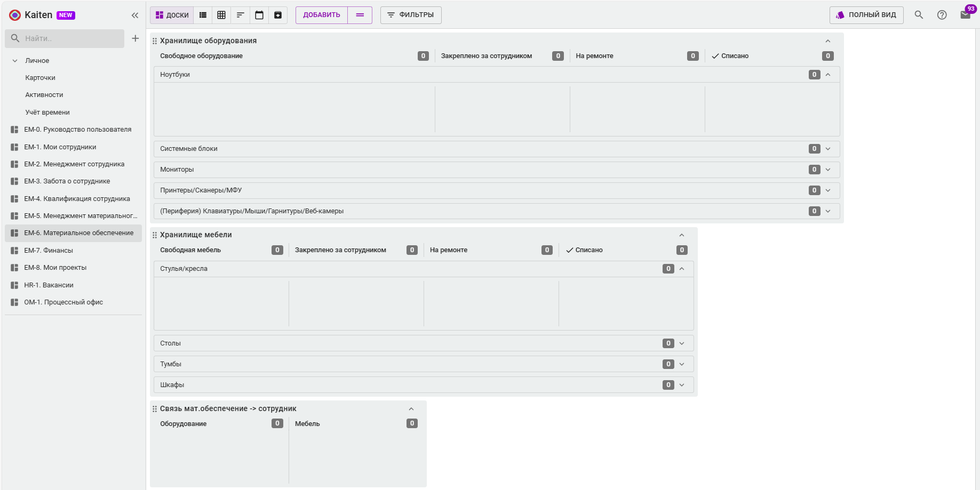Expand the Мониторы lane
This screenshot has height=490, width=980.
828,170
